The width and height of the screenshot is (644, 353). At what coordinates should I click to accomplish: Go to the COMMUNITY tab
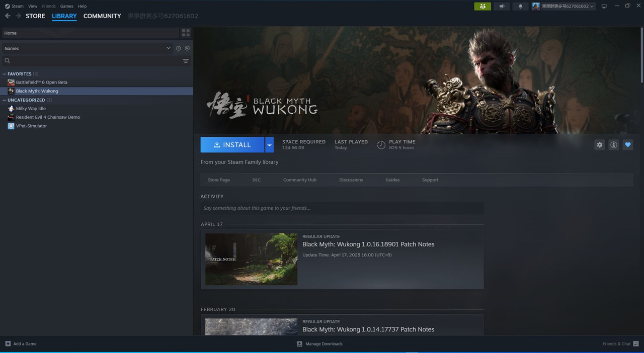[x=102, y=16]
